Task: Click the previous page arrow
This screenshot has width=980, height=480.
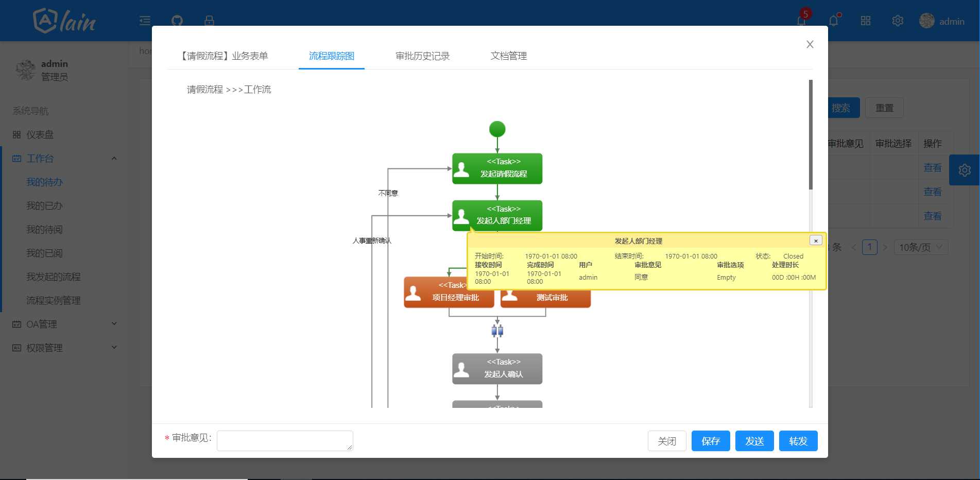Action: pyautogui.click(x=854, y=247)
